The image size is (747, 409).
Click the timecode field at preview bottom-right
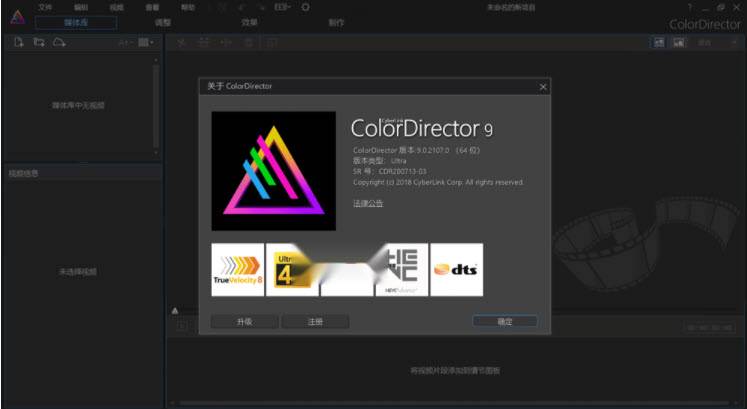709,328
